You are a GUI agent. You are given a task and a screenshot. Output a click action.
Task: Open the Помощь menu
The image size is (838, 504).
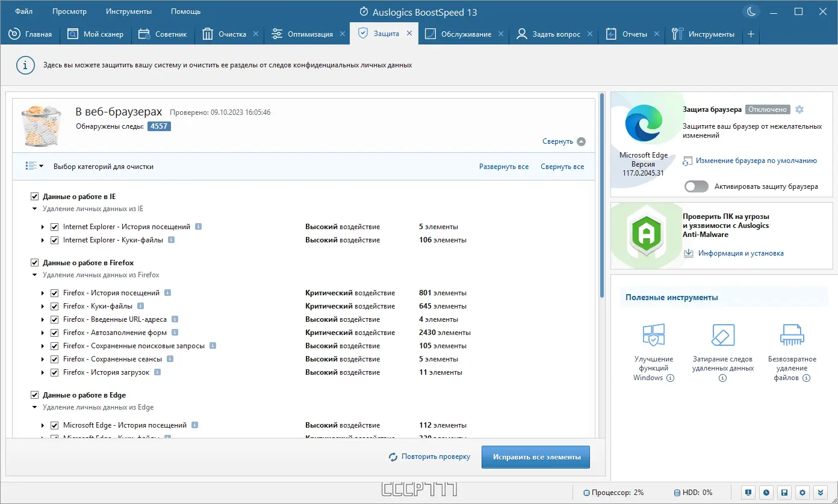coord(185,11)
